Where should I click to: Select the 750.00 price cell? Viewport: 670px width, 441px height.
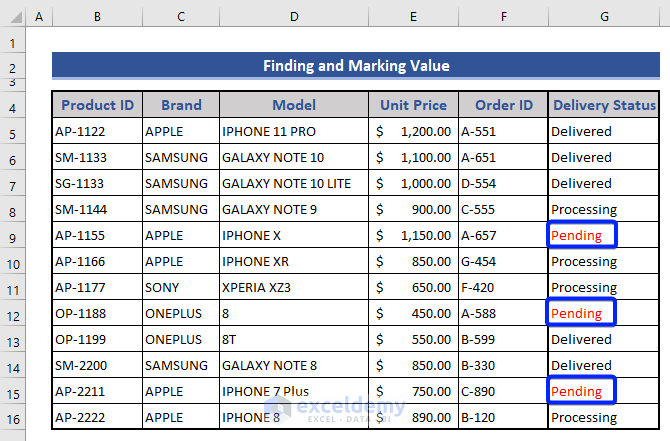[x=413, y=391]
